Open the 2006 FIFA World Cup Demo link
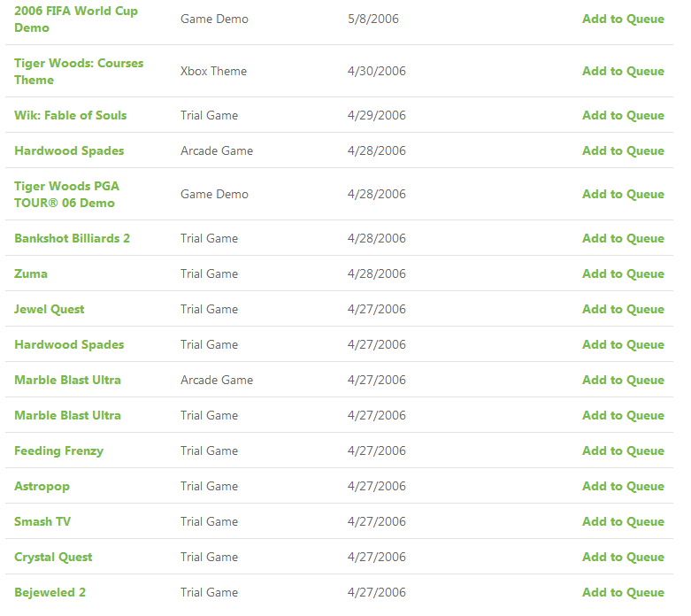 point(76,19)
